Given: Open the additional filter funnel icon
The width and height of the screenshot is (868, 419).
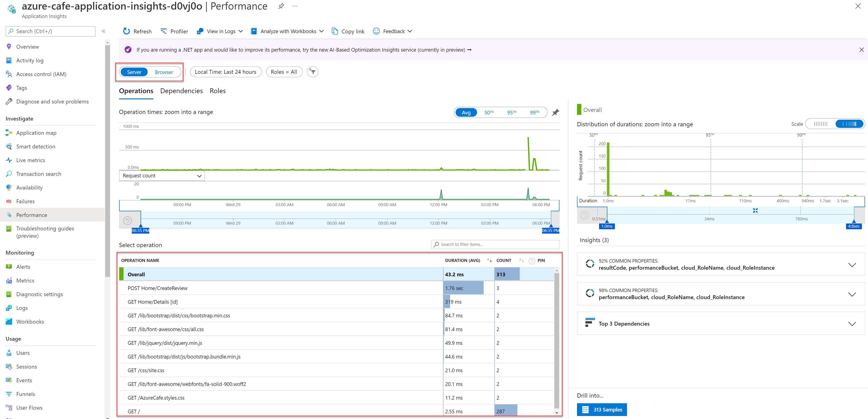Looking at the screenshot, I should (x=312, y=72).
